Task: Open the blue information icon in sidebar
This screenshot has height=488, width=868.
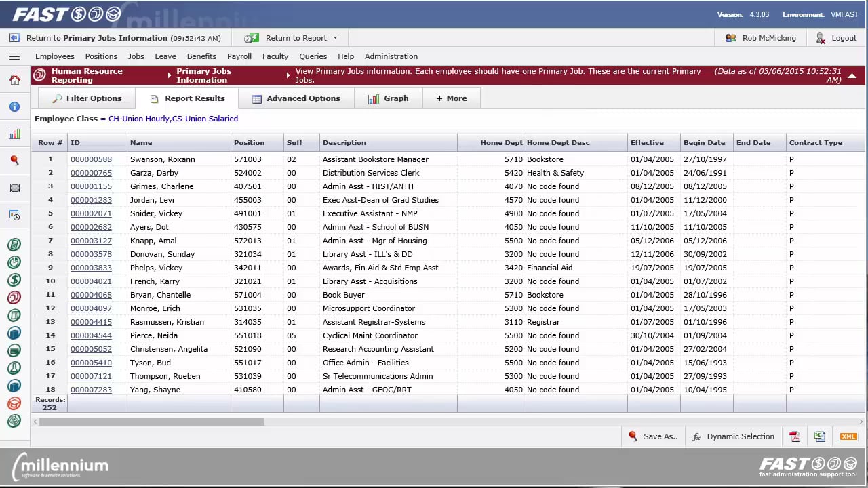Action: pos(14,107)
